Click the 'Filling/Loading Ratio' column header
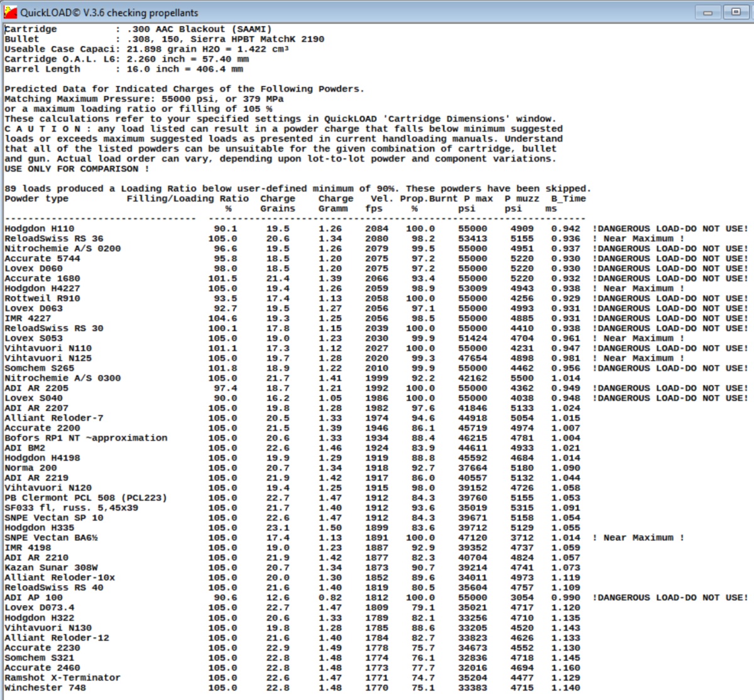 click(x=188, y=199)
